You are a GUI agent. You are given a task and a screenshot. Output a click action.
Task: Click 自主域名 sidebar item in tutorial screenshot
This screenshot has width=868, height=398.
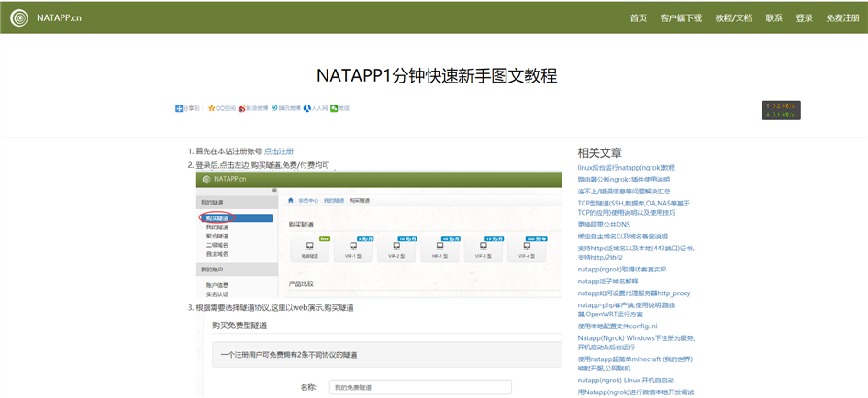click(x=217, y=253)
